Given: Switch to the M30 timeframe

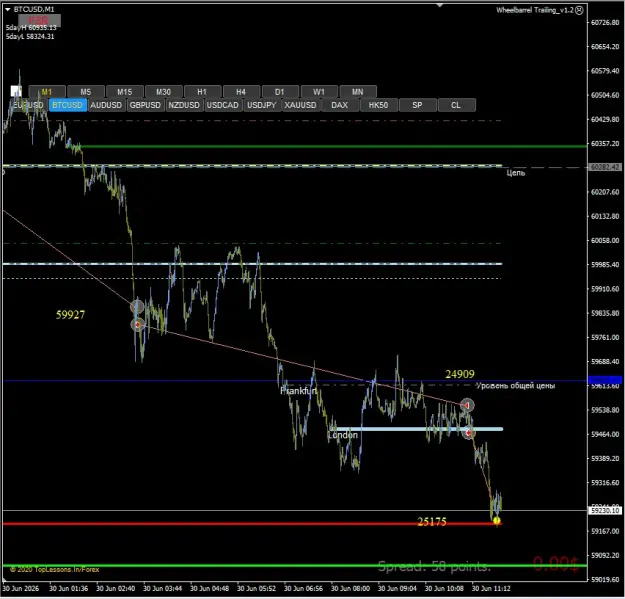Looking at the screenshot, I should click(x=163, y=92).
